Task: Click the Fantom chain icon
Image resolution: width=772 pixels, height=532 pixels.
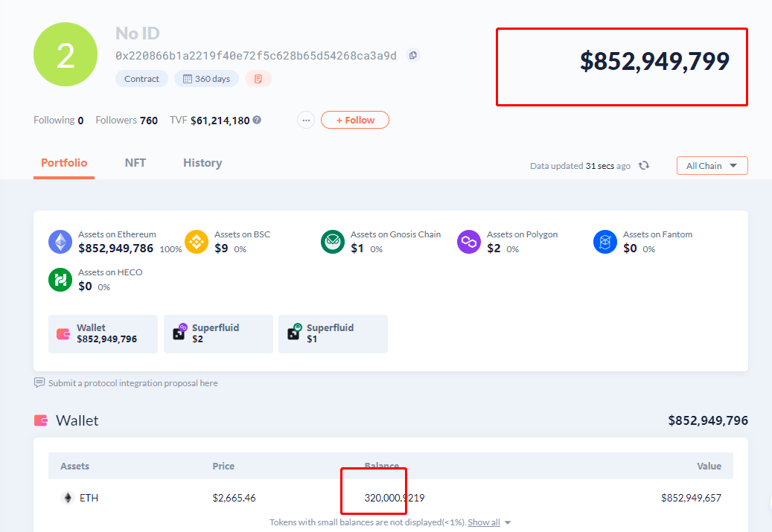Action: point(605,242)
